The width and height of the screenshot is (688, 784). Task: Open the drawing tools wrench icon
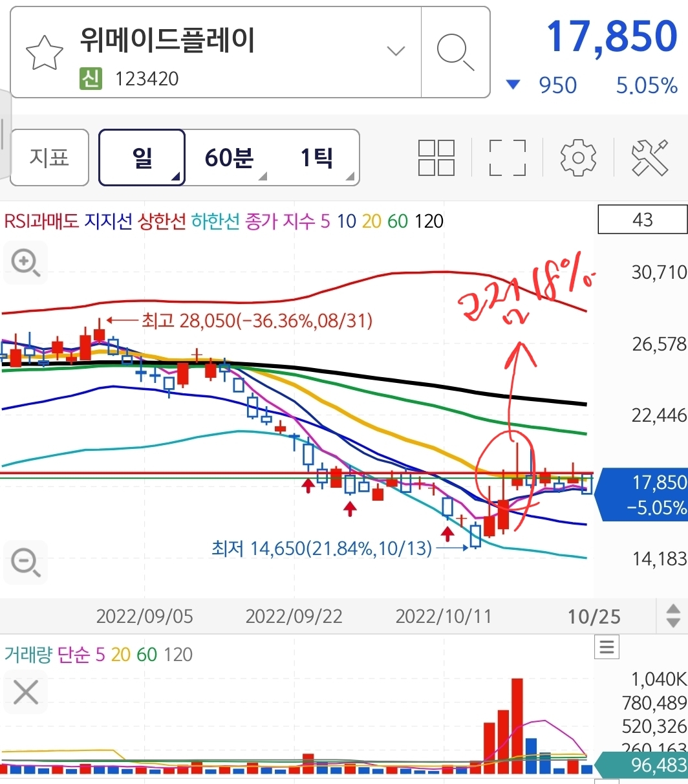tap(649, 157)
